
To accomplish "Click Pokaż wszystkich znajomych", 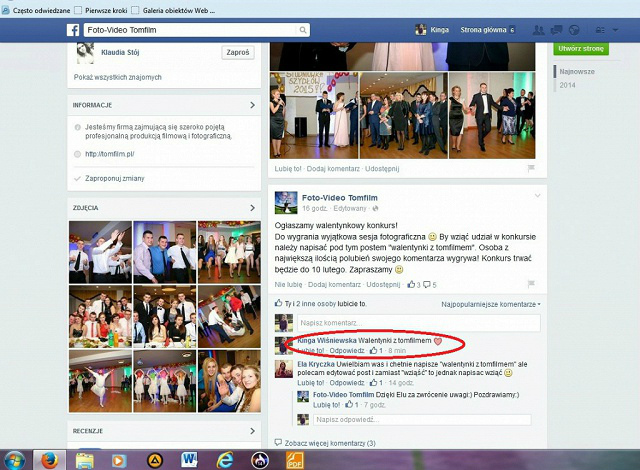I will pos(118,77).
